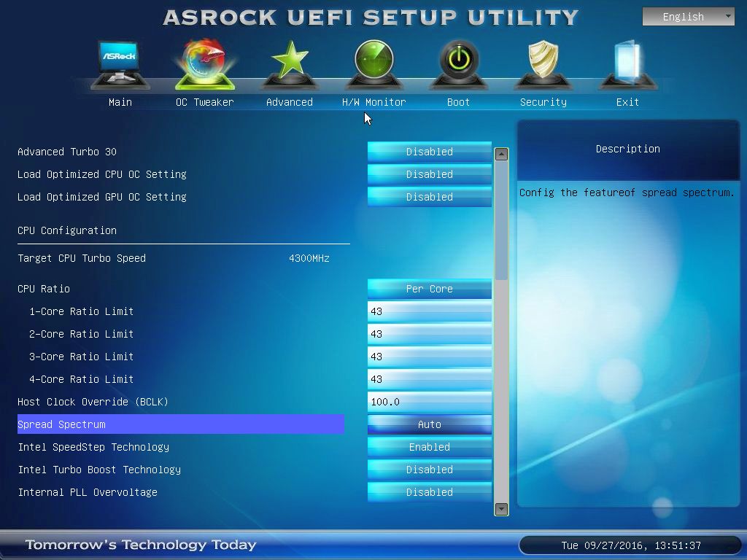Viewport: 747px width, 560px height.
Task: Change Load Optimized GPU OC Setting value
Action: click(x=429, y=197)
